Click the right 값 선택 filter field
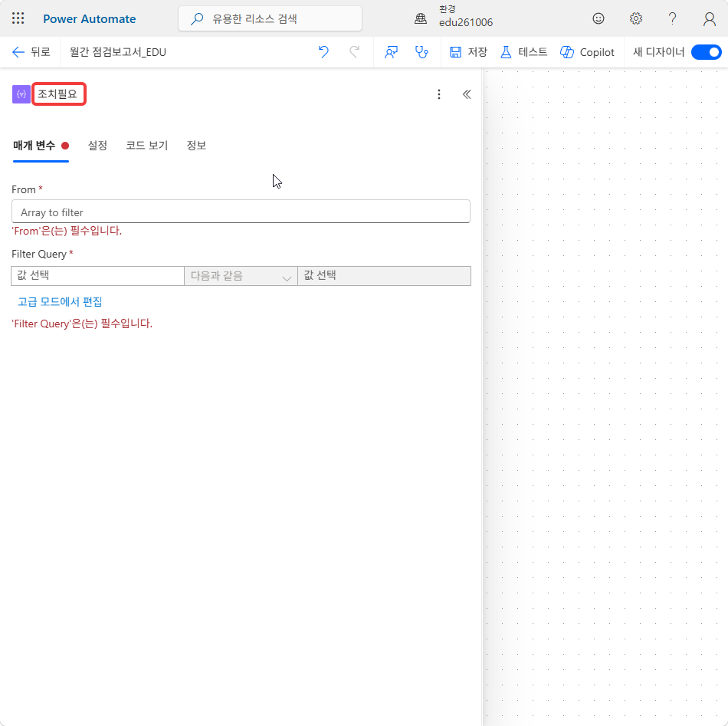Image resolution: width=728 pixels, height=726 pixels. pos(384,275)
